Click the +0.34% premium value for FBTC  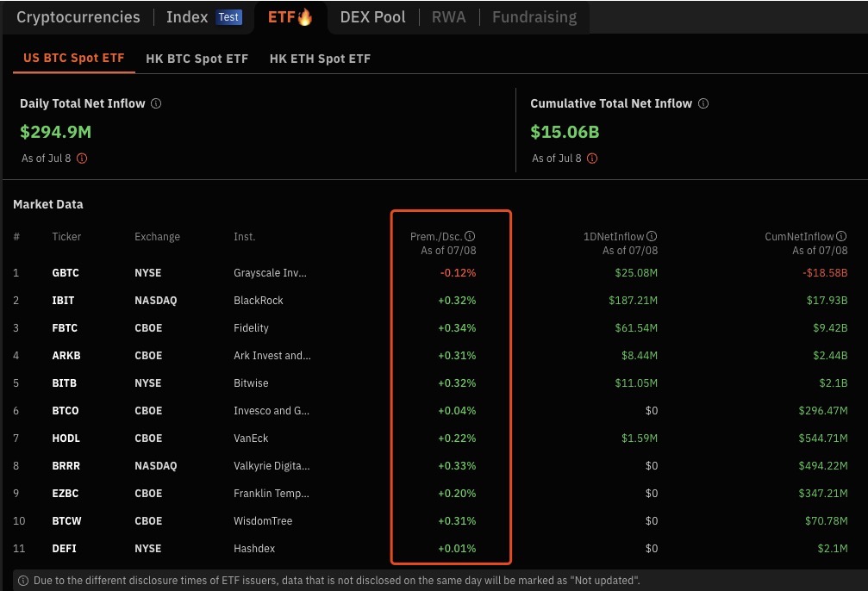click(x=457, y=328)
